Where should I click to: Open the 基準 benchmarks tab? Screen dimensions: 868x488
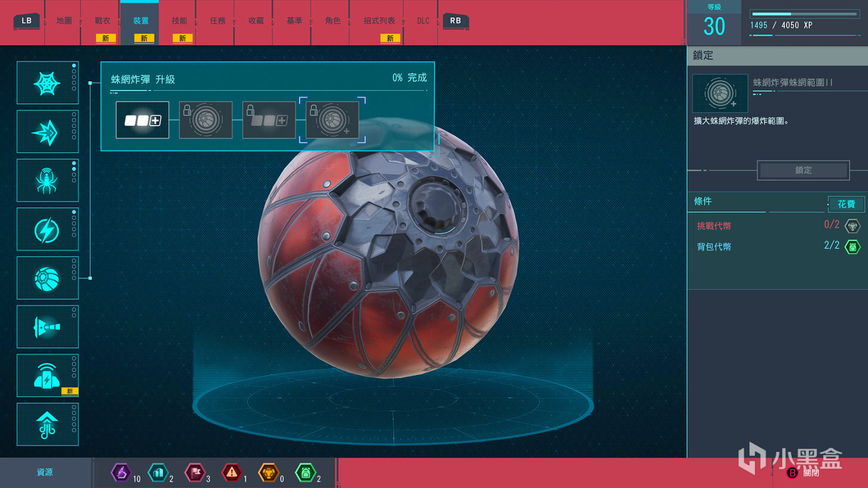coord(294,21)
